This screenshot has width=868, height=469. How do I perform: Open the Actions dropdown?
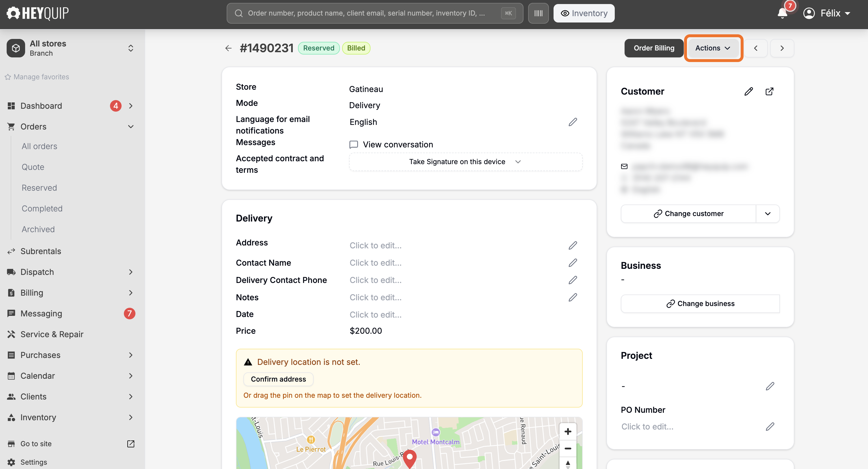tap(713, 48)
